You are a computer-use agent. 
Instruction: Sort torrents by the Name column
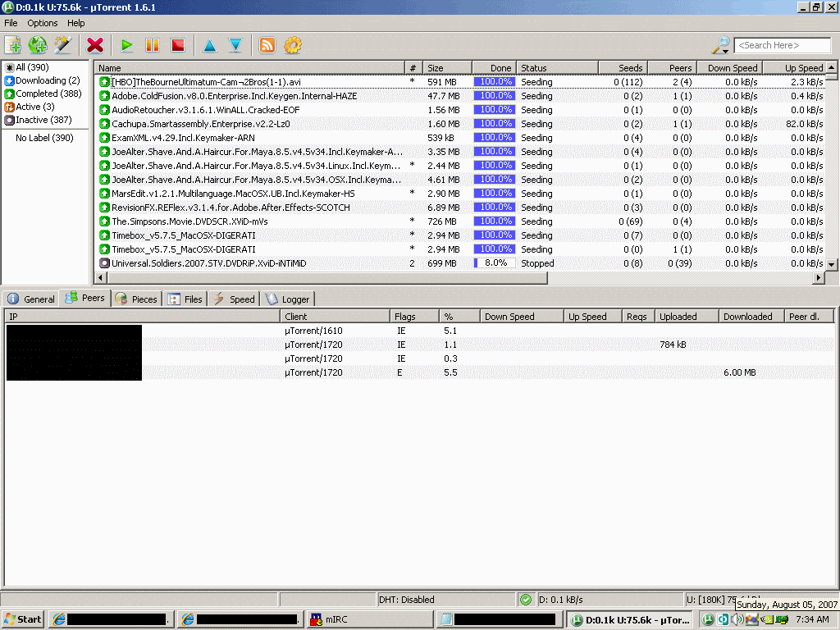click(249, 68)
